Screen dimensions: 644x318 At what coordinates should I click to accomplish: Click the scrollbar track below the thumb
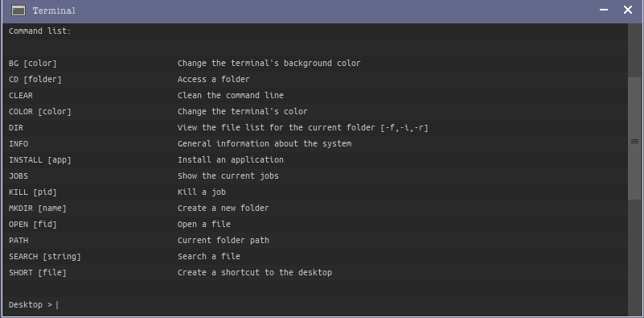(x=634, y=257)
